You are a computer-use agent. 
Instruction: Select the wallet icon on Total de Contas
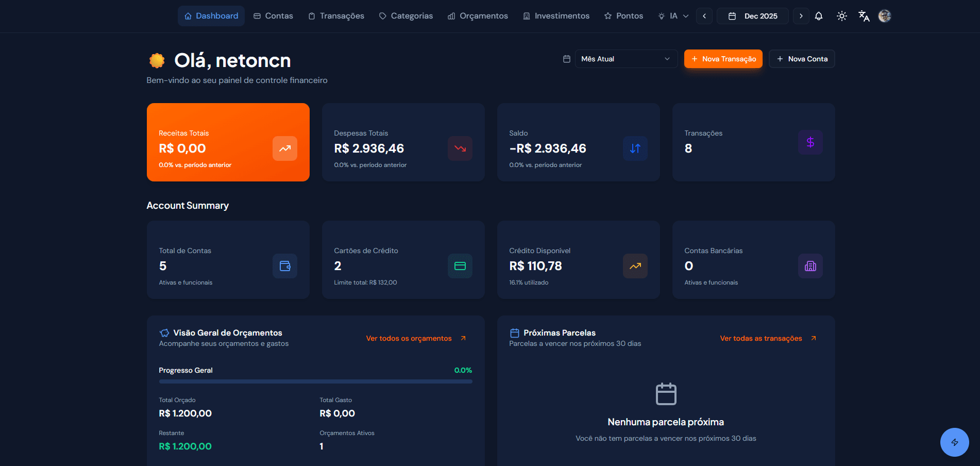point(285,266)
